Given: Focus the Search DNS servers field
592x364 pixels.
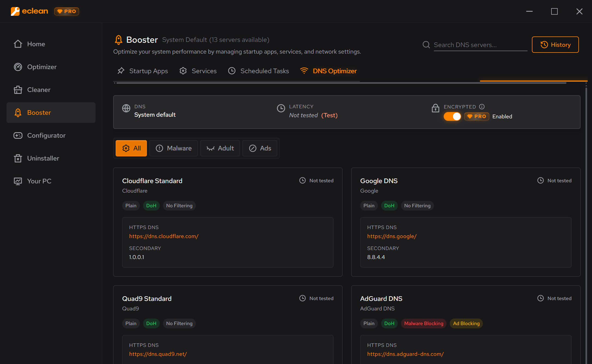Looking at the screenshot, I should tap(480, 45).
